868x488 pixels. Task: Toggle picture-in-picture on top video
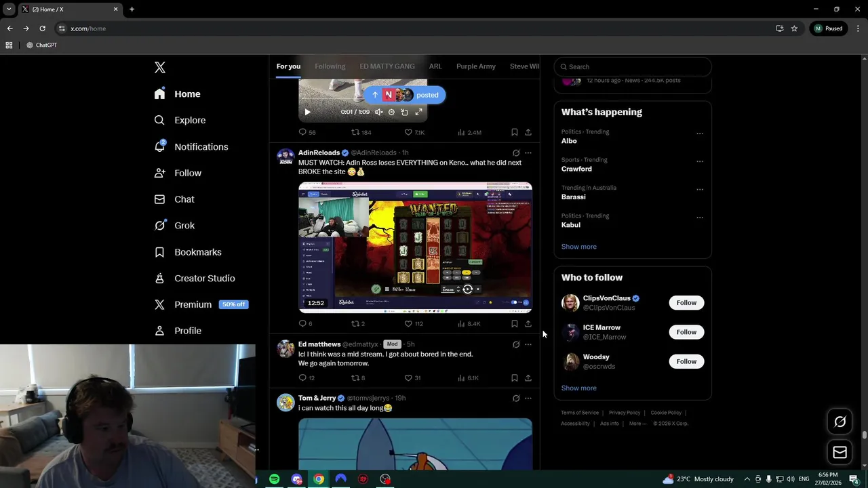pos(405,112)
